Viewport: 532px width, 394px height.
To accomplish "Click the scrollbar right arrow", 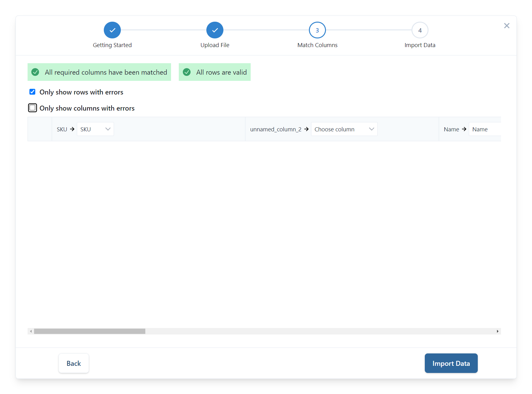I will [x=498, y=331].
